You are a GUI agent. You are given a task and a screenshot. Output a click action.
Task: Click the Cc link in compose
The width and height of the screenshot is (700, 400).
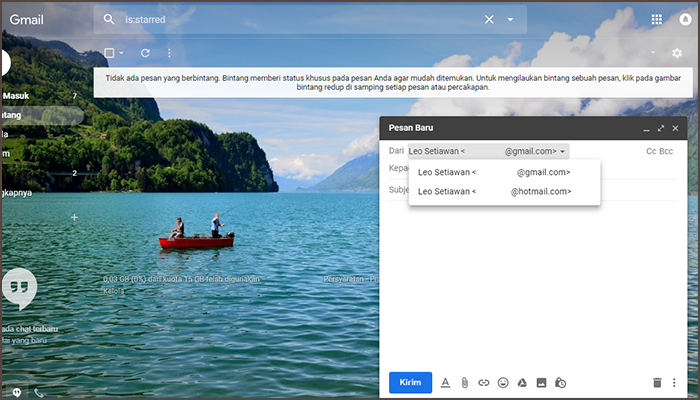[651, 151]
